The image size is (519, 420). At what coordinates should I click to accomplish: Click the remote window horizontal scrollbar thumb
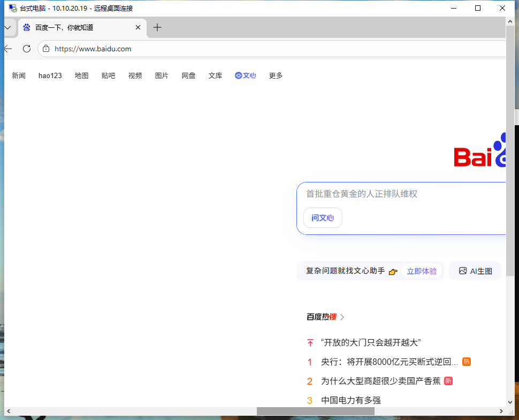pos(316,411)
